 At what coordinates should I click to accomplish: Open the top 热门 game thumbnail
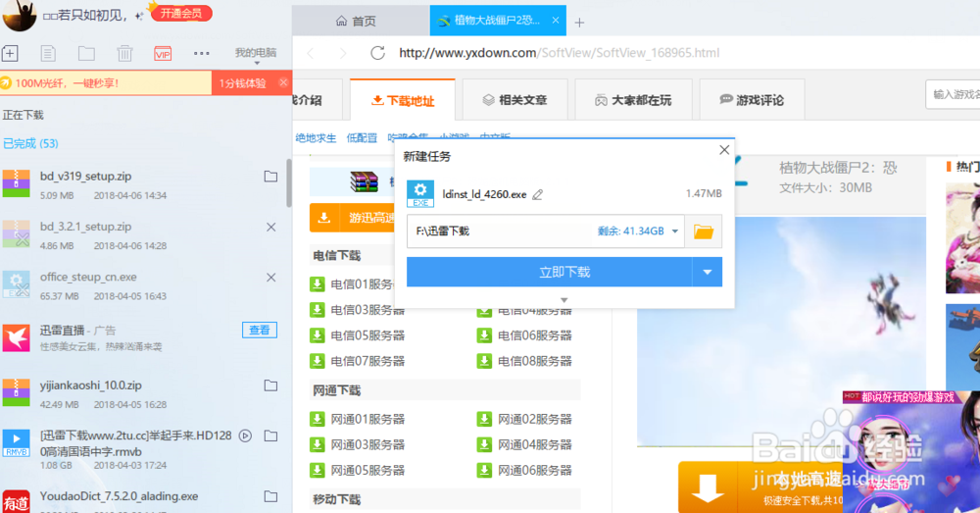click(962, 237)
